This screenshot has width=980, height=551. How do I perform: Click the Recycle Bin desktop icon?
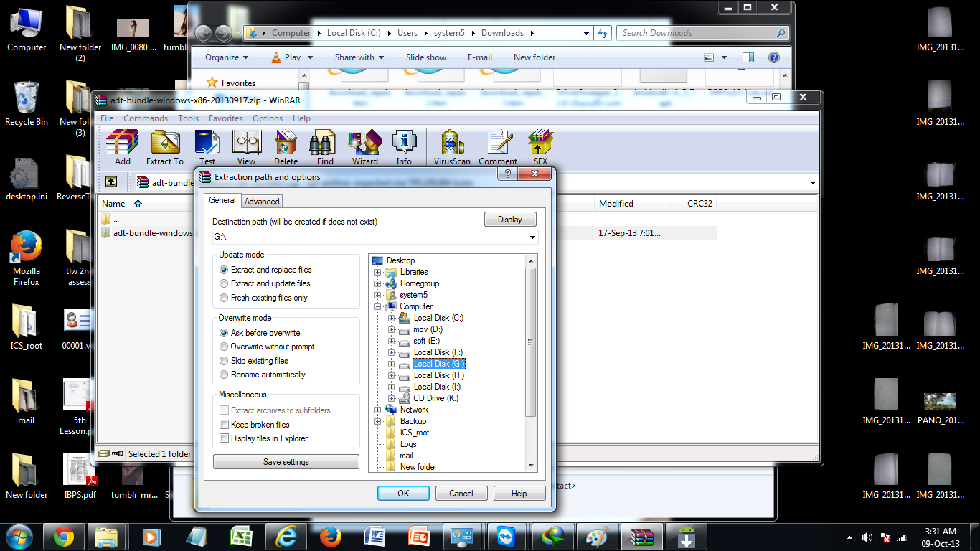point(27,104)
